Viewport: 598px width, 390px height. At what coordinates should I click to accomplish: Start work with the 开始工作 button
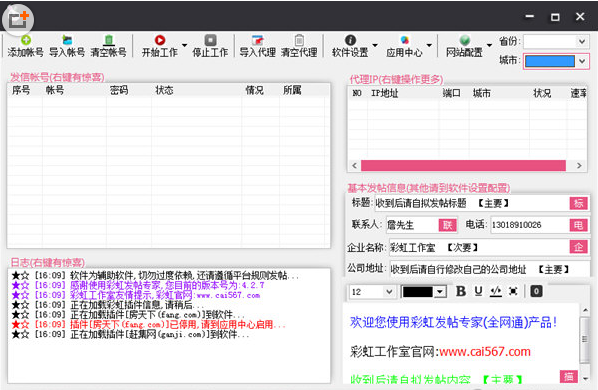click(x=160, y=46)
